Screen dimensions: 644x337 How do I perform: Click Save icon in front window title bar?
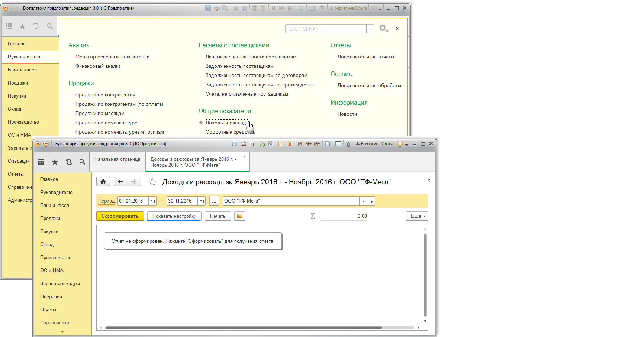(234, 144)
